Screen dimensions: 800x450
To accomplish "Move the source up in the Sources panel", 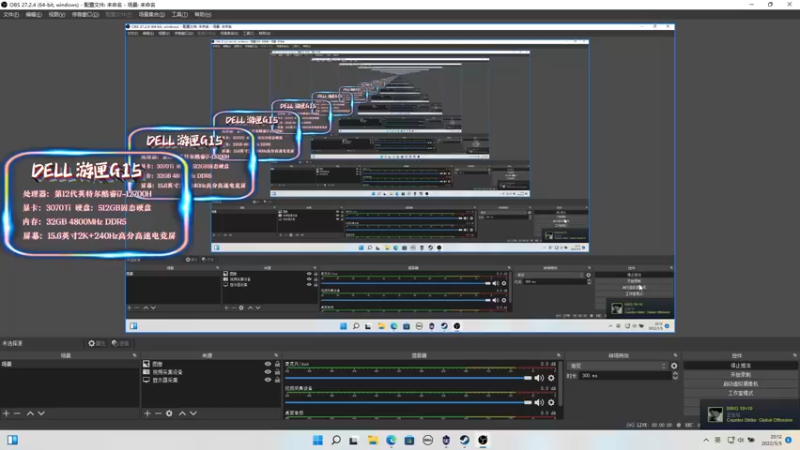I will click(182, 413).
